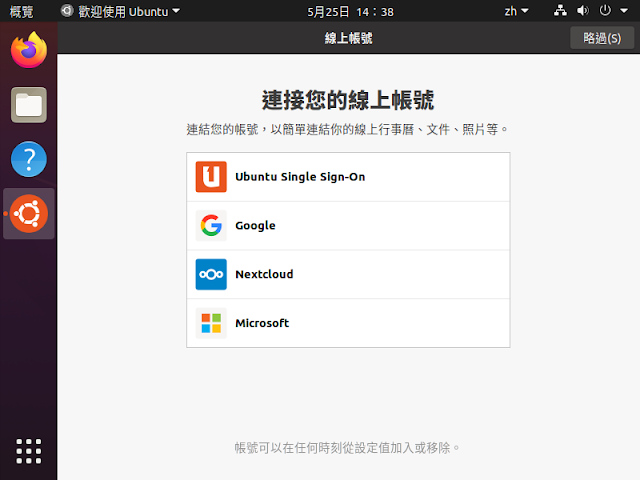640x480 pixels.
Task: Open 歡迎使用 Ubuntu app menu
Action: point(120,11)
